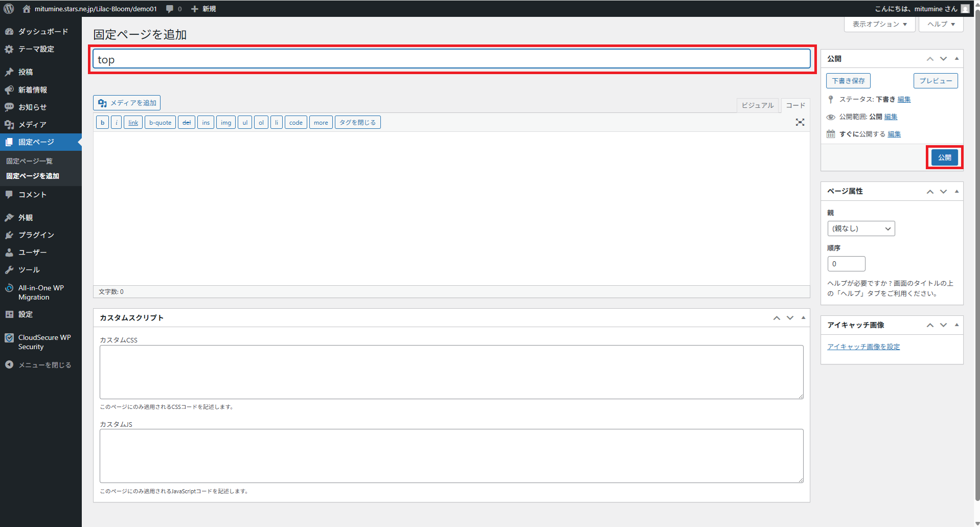Expand the ヘルプ dropdown tab

[x=941, y=24]
